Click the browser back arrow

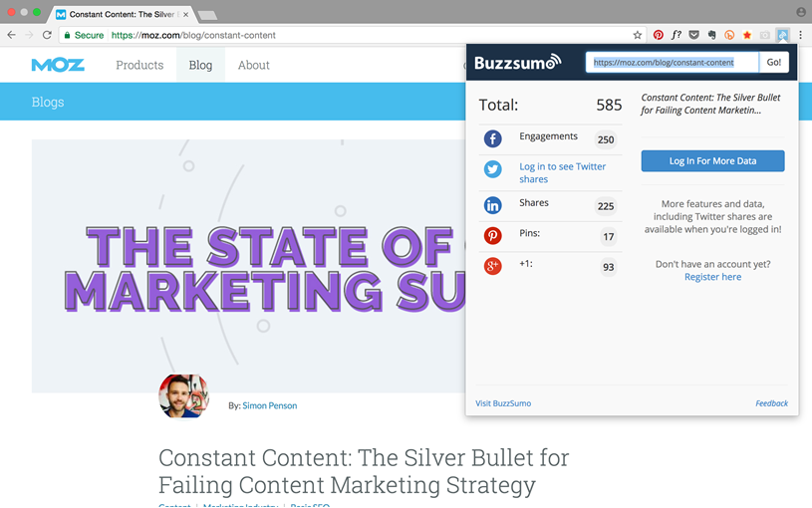11,35
